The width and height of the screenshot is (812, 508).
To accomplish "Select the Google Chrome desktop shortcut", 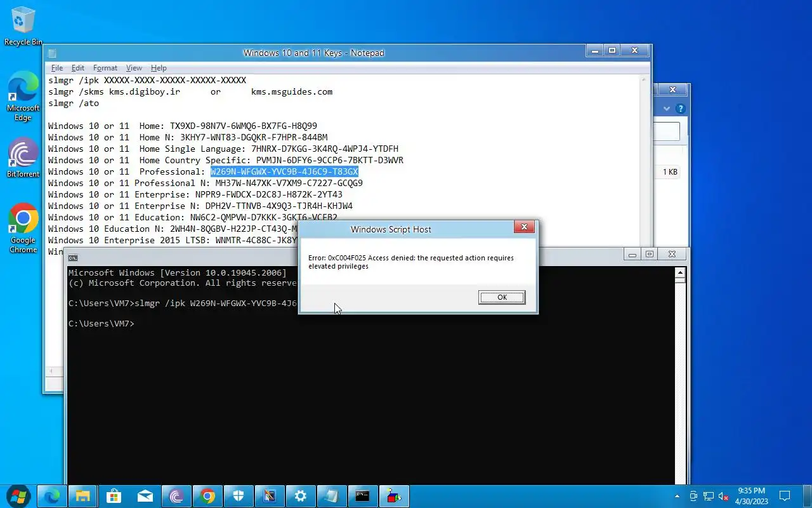I will (23, 229).
